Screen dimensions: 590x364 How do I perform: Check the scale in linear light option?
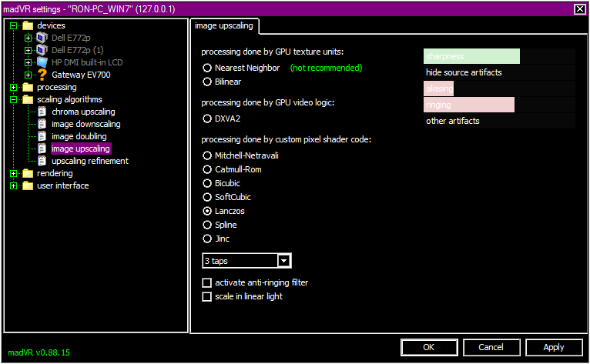click(x=206, y=296)
